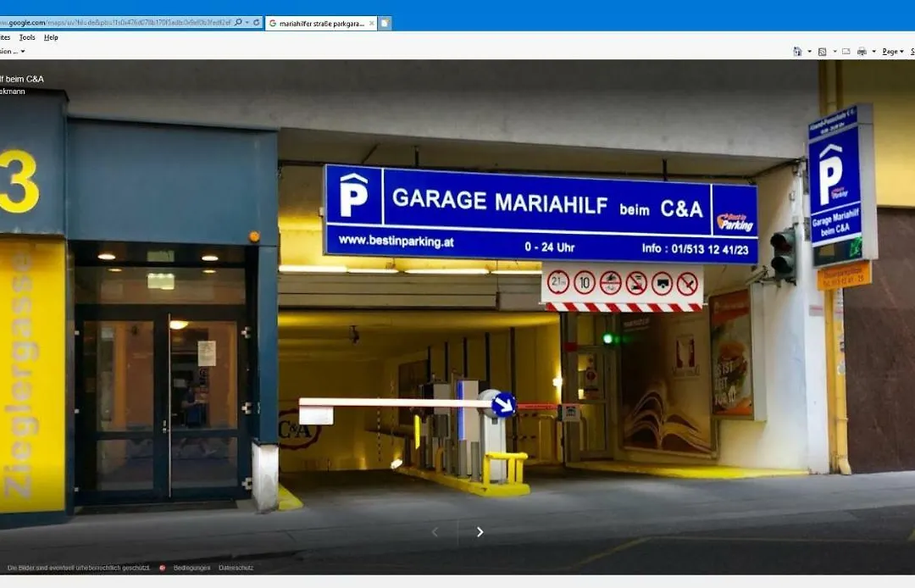Click the Print icon in command bar
The image size is (915, 588).
point(862,52)
